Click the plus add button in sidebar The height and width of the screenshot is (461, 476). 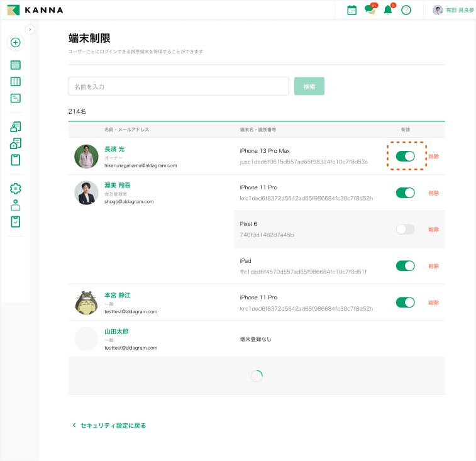(x=16, y=43)
